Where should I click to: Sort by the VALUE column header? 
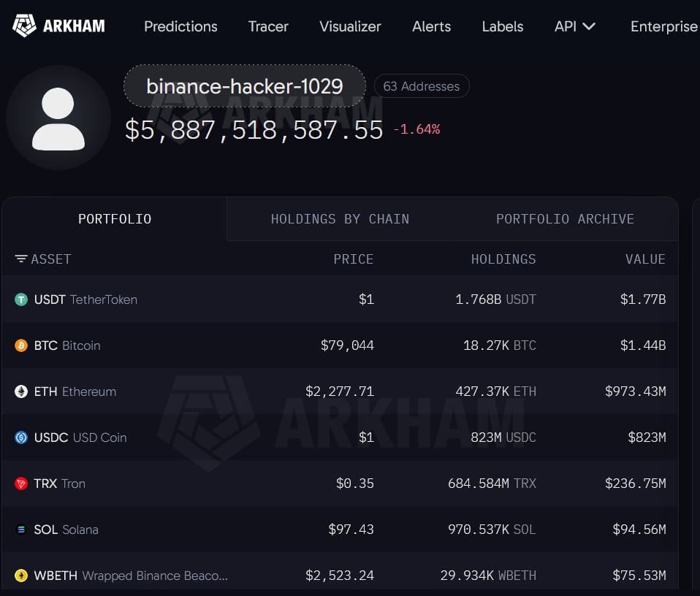[645, 259]
